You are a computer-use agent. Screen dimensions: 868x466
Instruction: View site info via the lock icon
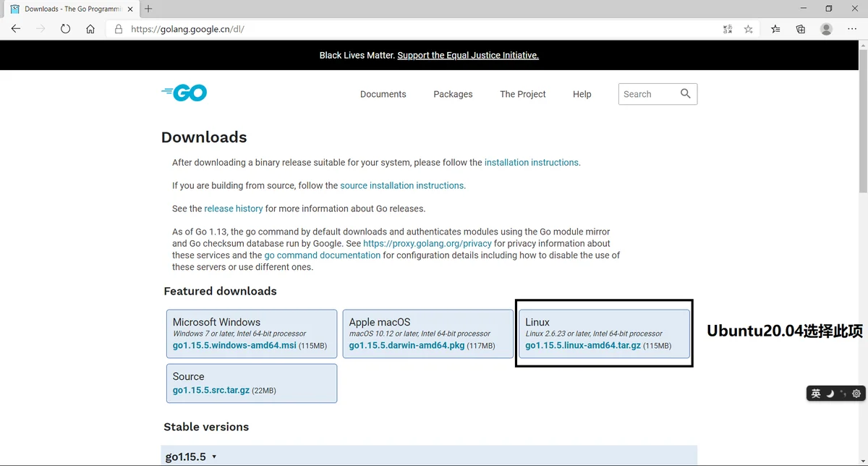[119, 30]
